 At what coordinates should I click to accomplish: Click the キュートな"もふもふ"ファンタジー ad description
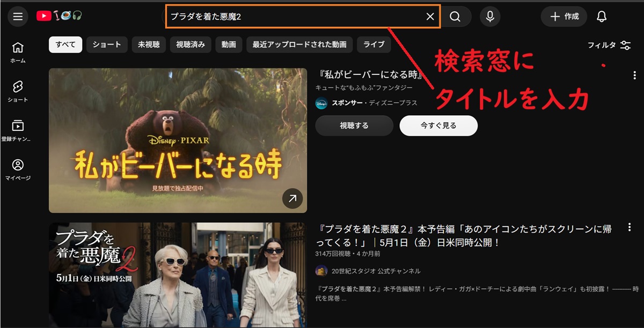[x=364, y=87]
